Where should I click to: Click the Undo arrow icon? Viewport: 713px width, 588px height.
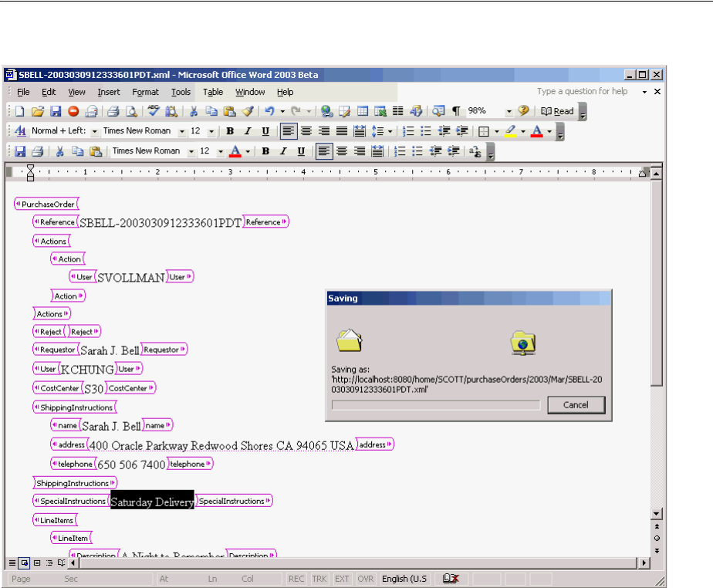point(270,111)
